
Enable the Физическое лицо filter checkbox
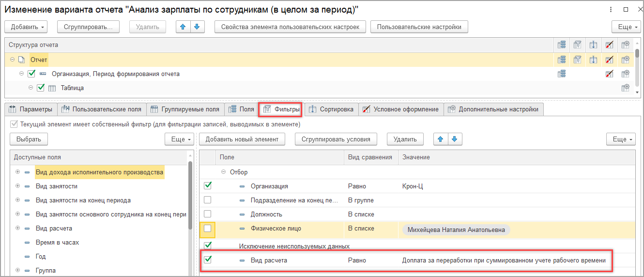[x=207, y=228]
